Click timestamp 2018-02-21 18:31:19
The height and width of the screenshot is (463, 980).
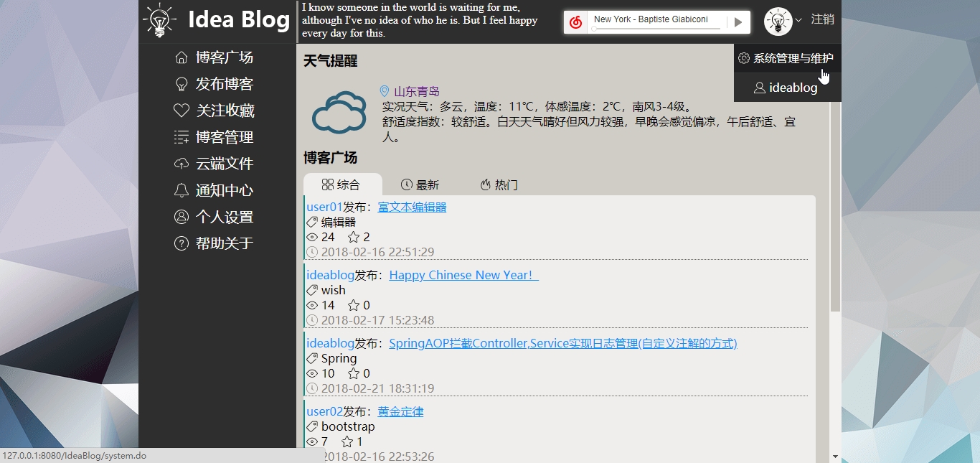(x=377, y=388)
